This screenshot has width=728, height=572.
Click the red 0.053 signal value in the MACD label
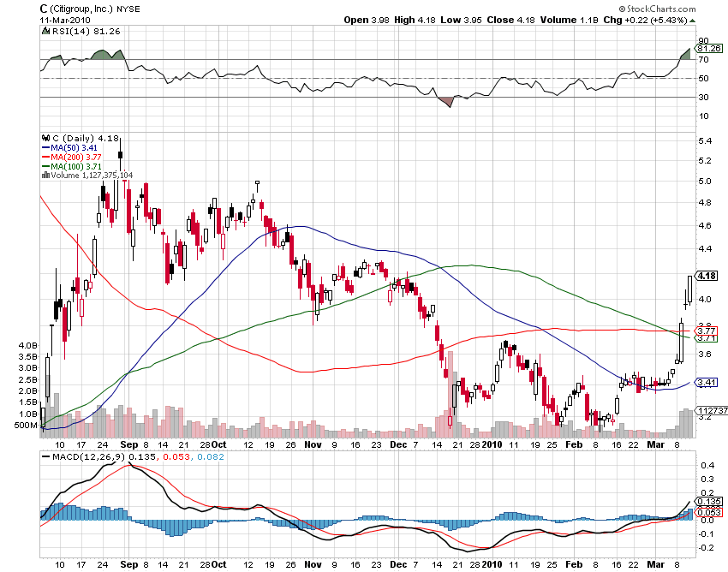tap(175, 457)
